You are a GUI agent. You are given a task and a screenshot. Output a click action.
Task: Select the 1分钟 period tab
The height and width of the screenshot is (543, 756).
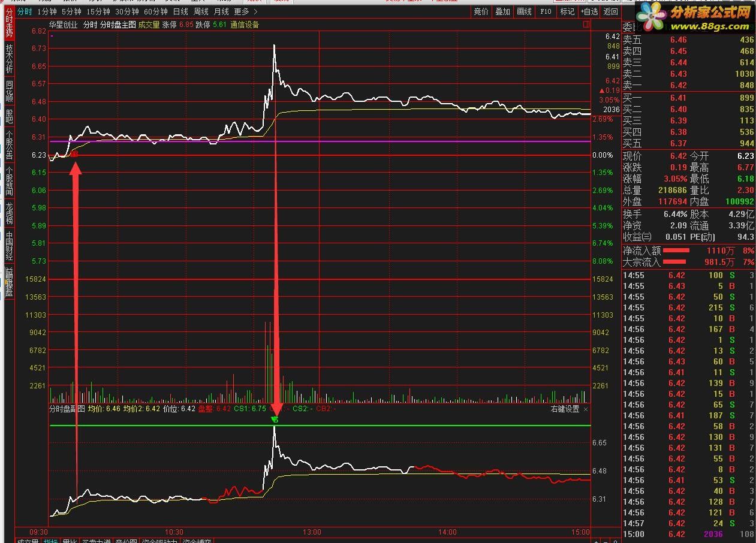(x=47, y=11)
